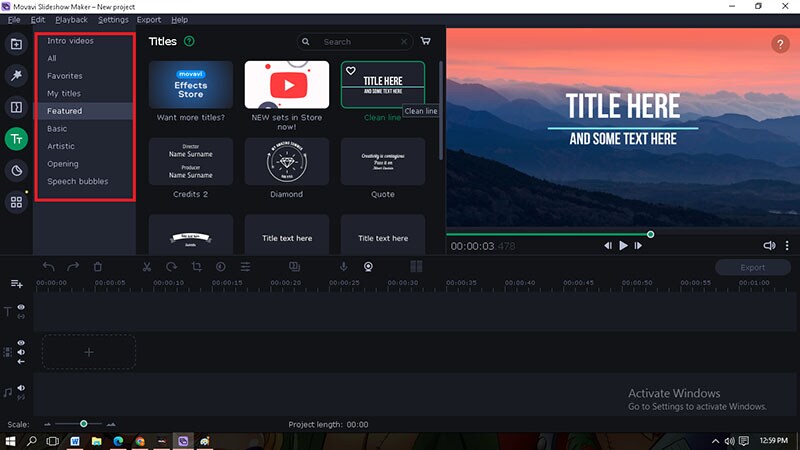
Task: Step to previous frame
Action: point(608,245)
